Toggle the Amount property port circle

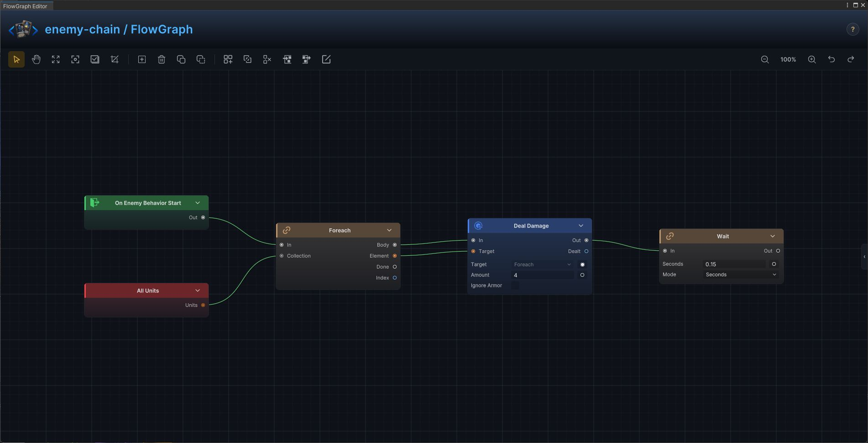coord(582,275)
